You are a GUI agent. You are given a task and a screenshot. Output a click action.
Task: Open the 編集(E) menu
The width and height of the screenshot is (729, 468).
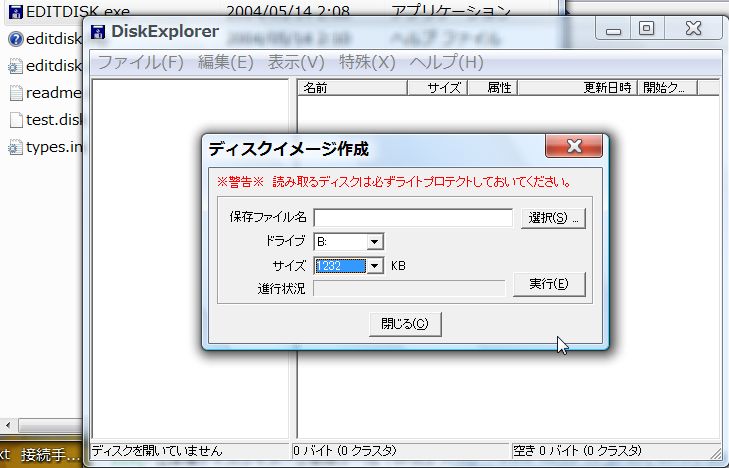(x=225, y=62)
